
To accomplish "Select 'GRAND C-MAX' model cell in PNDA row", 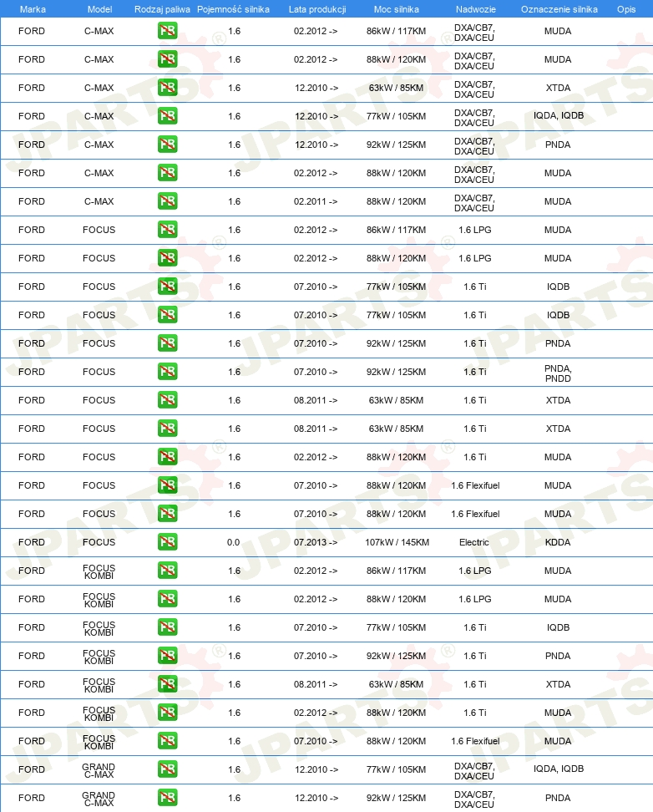I will coord(99,799).
